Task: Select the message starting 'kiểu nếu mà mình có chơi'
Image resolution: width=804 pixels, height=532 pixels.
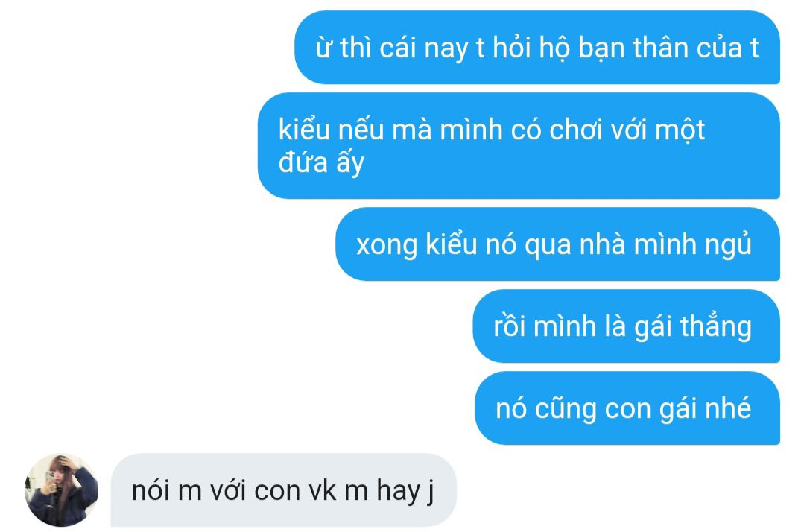Action: coord(519,145)
